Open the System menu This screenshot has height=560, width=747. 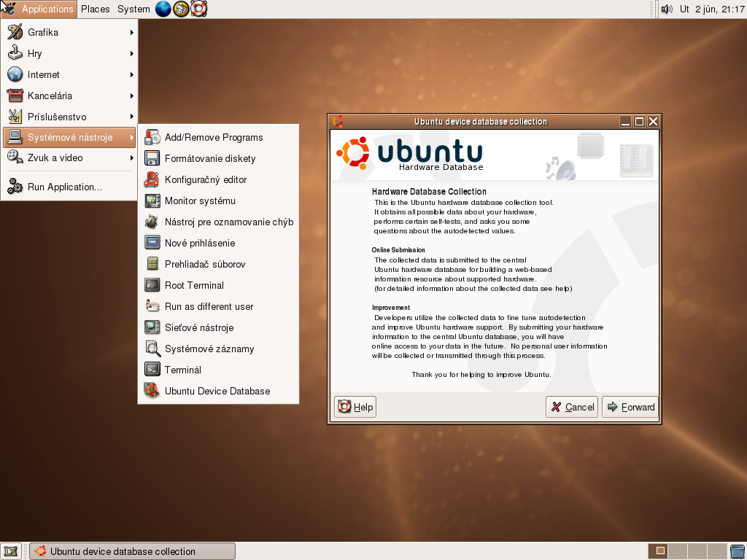[x=133, y=9]
